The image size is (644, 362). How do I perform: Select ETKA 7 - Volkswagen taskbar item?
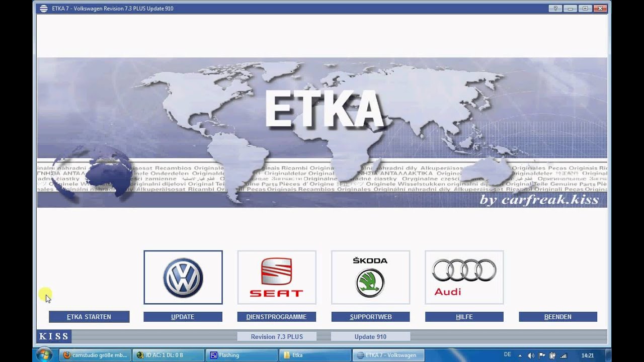click(388, 355)
